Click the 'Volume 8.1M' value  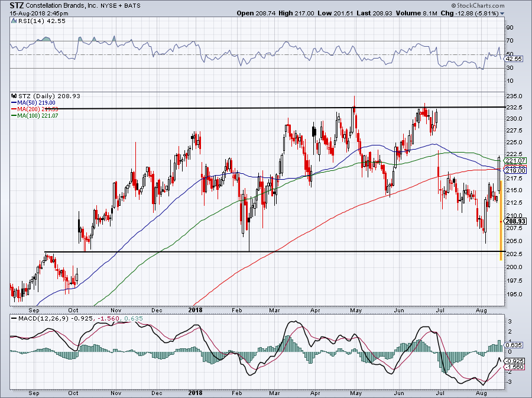point(417,13)
